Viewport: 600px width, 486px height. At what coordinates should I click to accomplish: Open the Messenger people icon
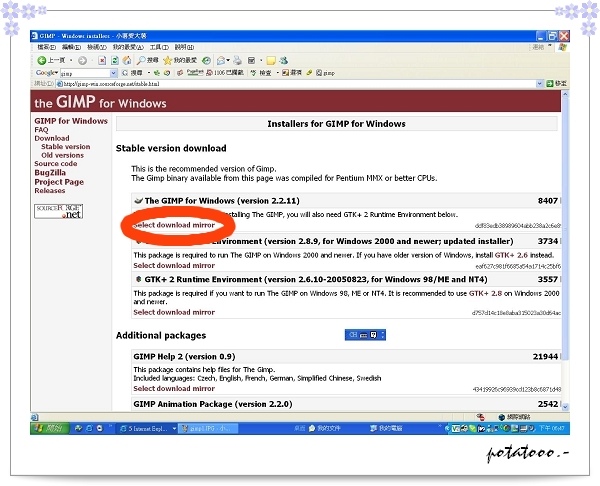pyautogui.click(x=284, y=60)
